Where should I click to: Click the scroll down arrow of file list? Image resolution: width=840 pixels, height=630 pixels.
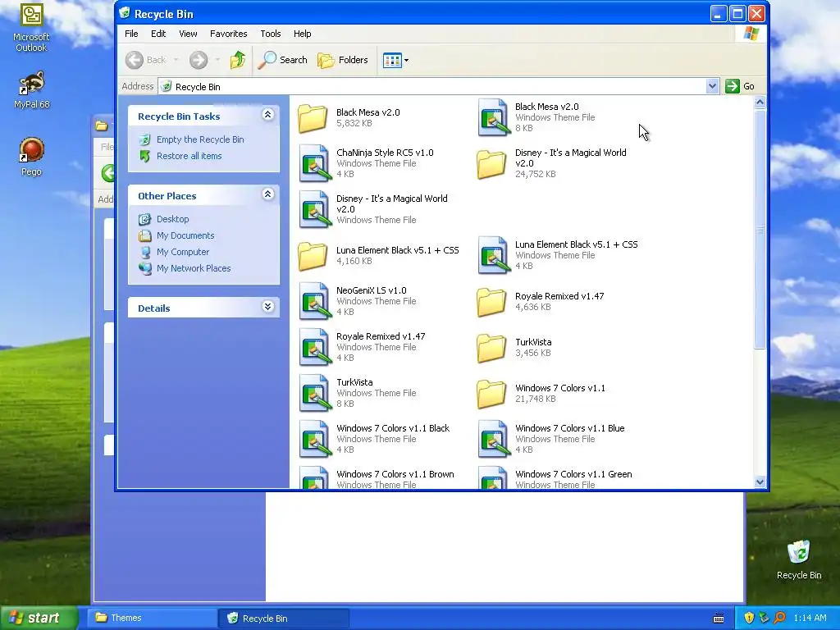point(760,482)
